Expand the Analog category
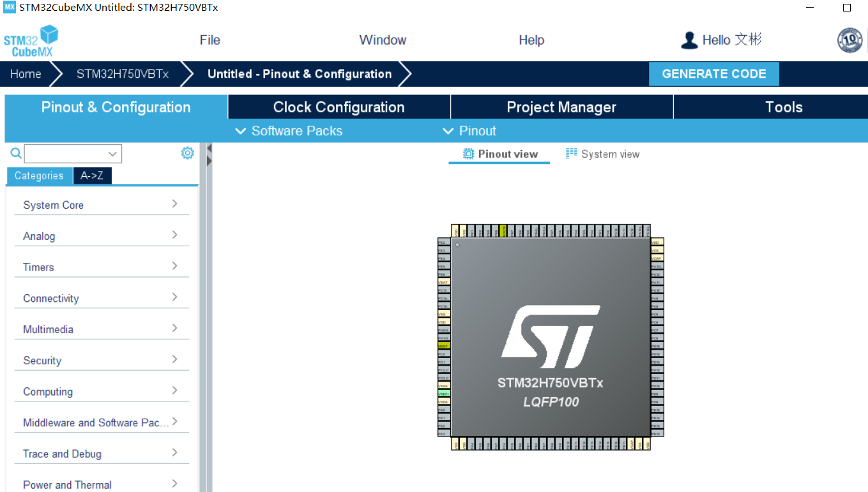This screenshot has height=492, width=868. click(x=102, y=235)
